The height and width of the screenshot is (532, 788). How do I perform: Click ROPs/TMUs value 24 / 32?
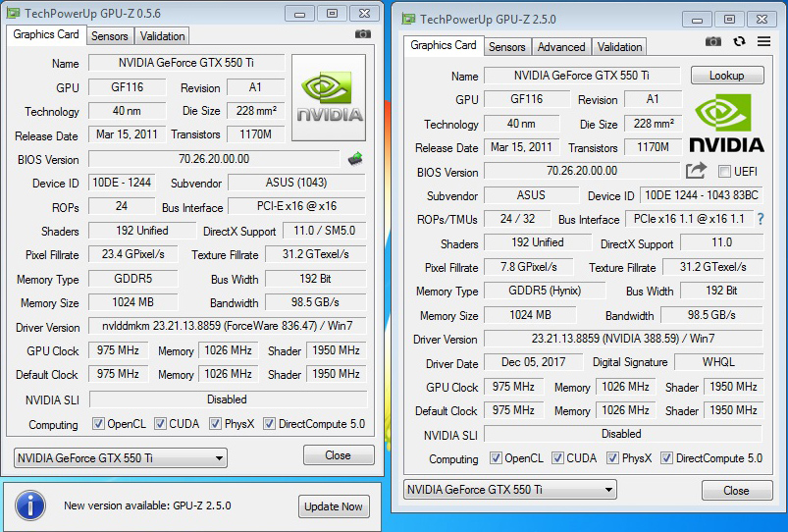pyautogui.click(x=517, y=219)
